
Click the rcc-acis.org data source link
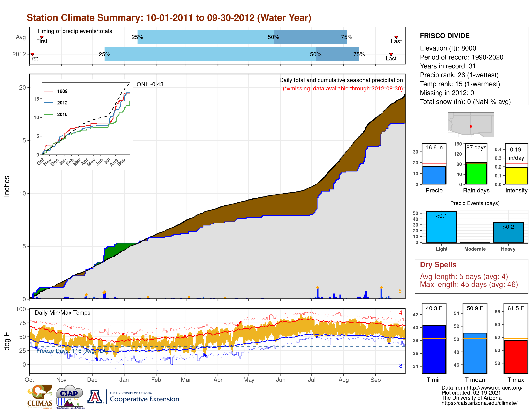[482, 388]
